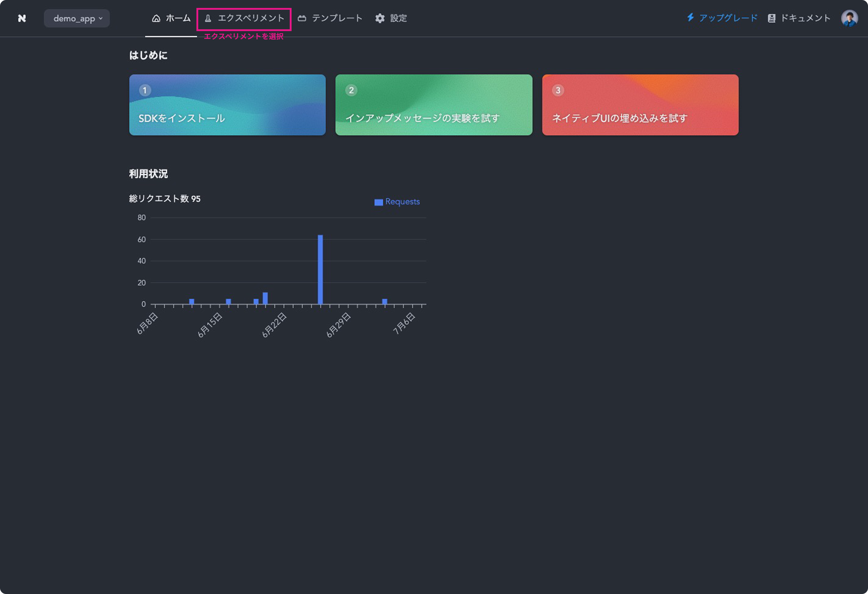Image resolution: width=868 pixels, height=594 pixels.
Task: Click the tallest bar in the requests chart
Action: (320, 269)
